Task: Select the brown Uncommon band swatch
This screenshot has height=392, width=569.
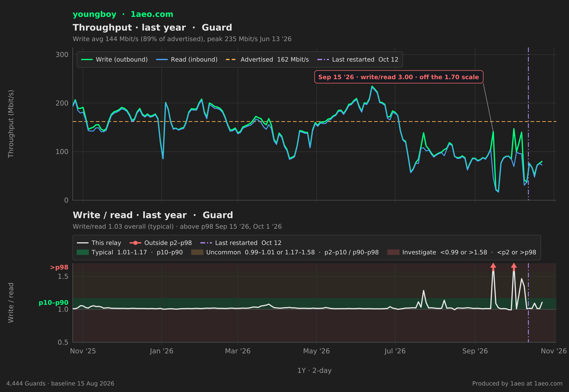Action: (x=197, y=252)
